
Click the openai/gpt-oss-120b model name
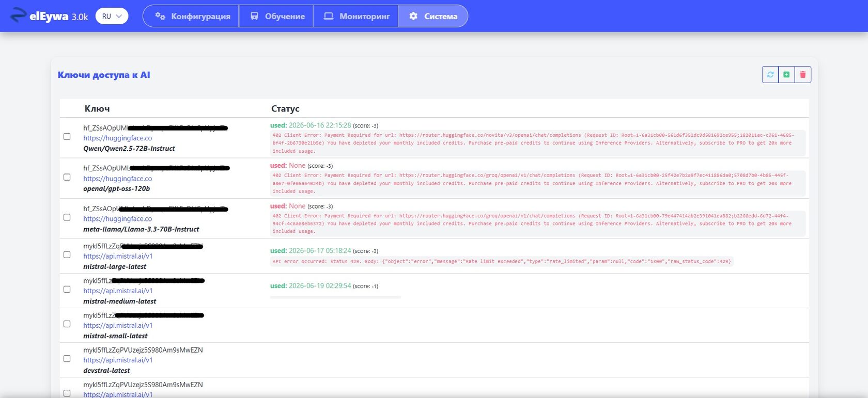click(116, 189)
